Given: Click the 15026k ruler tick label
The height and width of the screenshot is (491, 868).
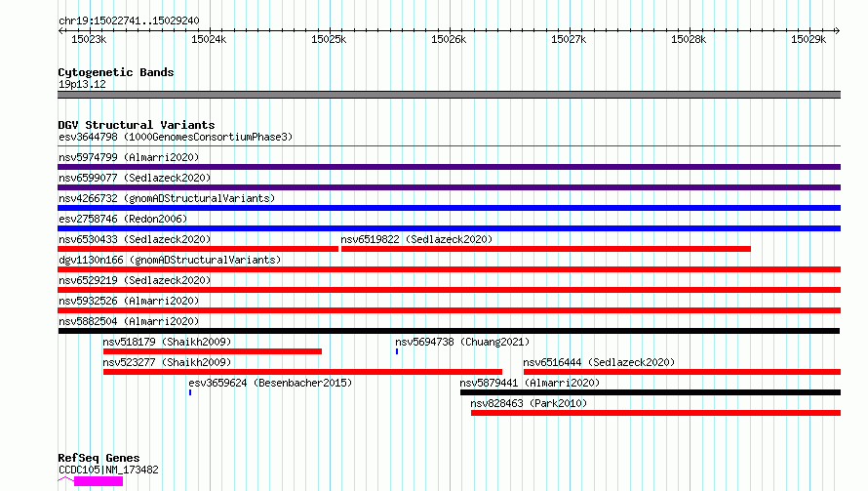Looking at the screenshot, I should point(449,39).
